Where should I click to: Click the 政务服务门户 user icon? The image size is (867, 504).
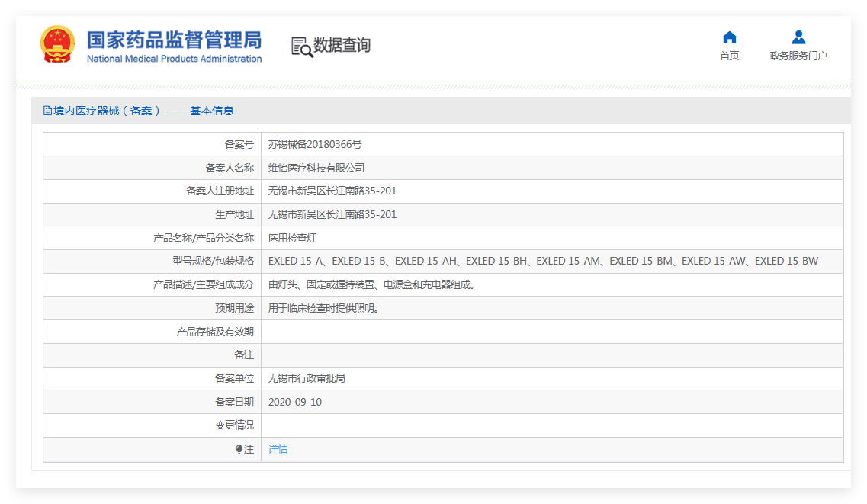tap(798, 37)
